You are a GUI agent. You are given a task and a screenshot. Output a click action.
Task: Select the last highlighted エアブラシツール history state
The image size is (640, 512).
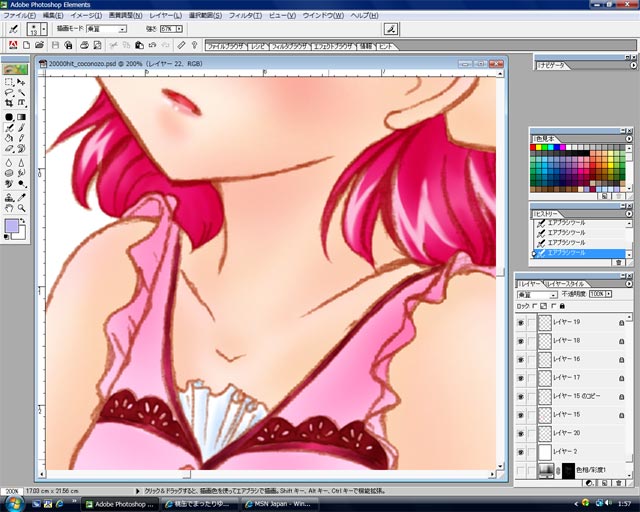click(x=580, y=253)
